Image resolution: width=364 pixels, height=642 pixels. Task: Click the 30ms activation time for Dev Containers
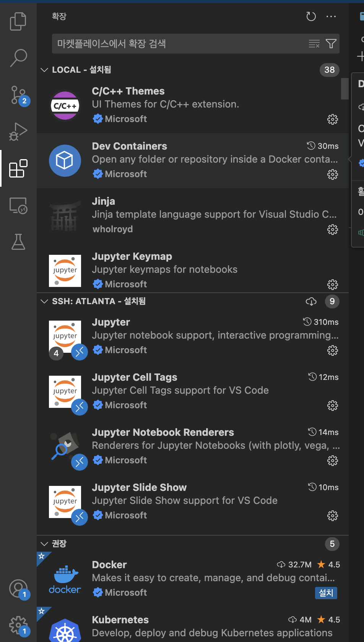(x=323, y=146)
